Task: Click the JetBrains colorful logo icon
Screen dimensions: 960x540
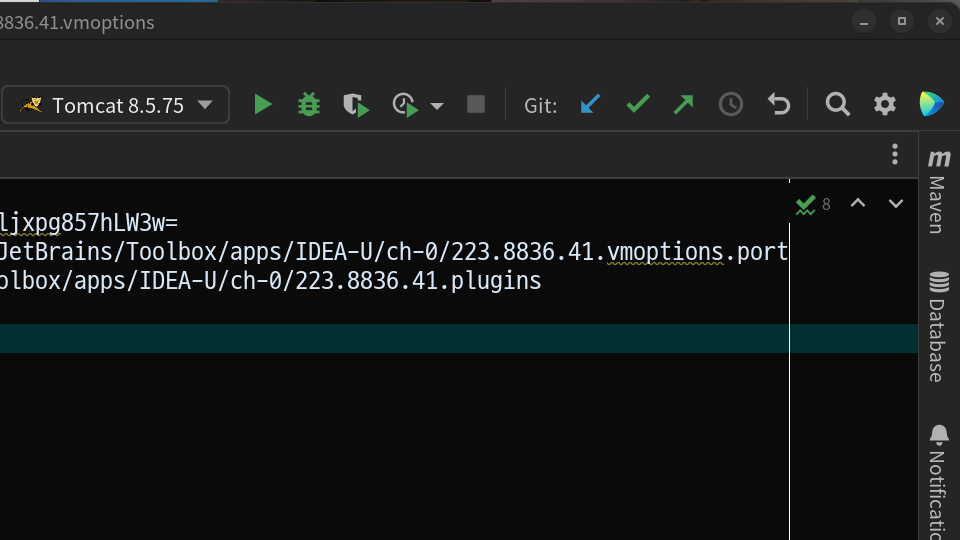Action: [931, 104]
